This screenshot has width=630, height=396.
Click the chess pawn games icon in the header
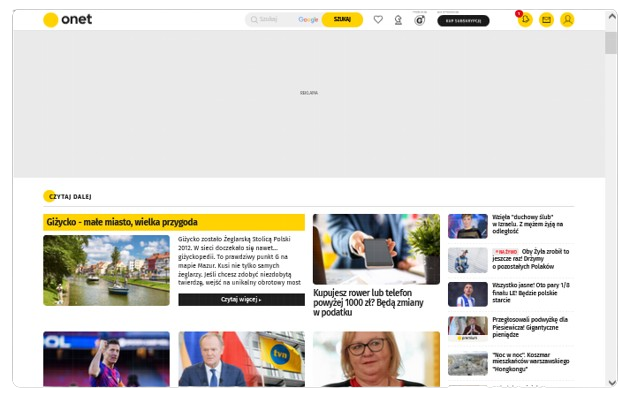coord(398,20)
